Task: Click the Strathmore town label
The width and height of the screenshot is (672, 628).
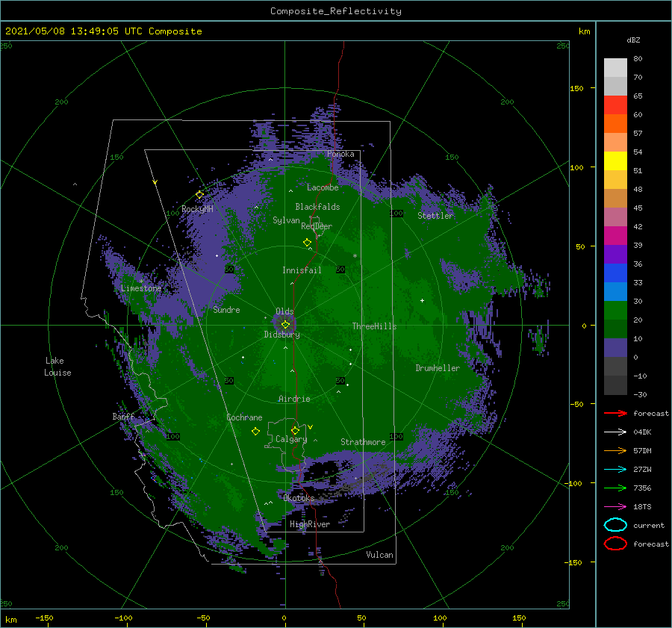Action: pos(363,442)
